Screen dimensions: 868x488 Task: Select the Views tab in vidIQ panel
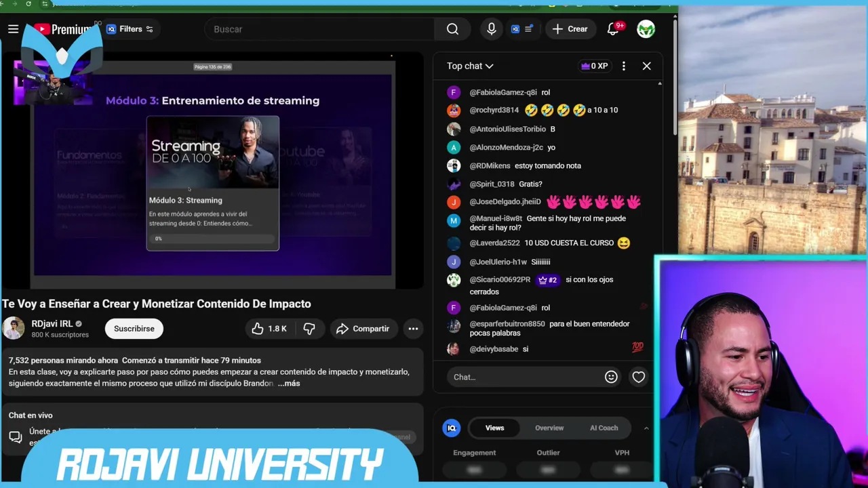(494, 428)
